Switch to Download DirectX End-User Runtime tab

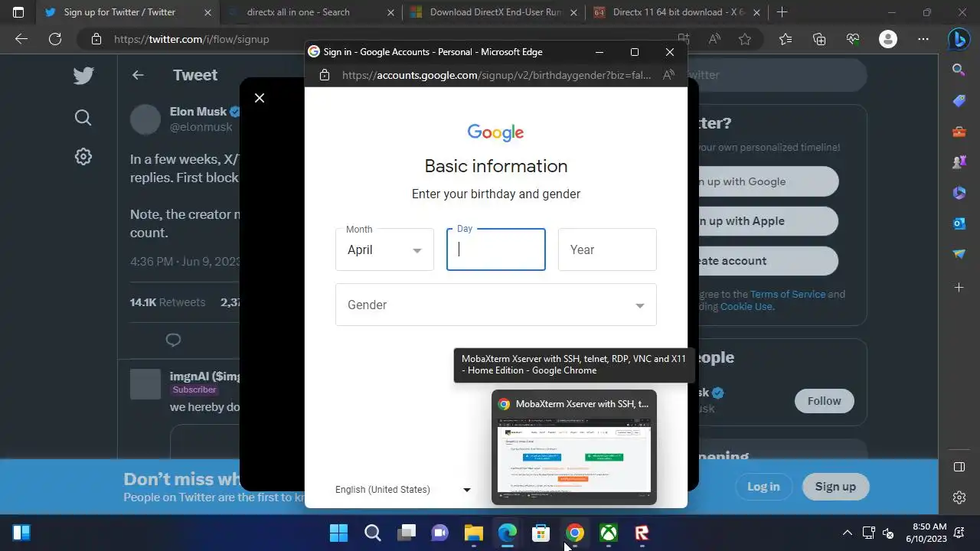(492, 12)
